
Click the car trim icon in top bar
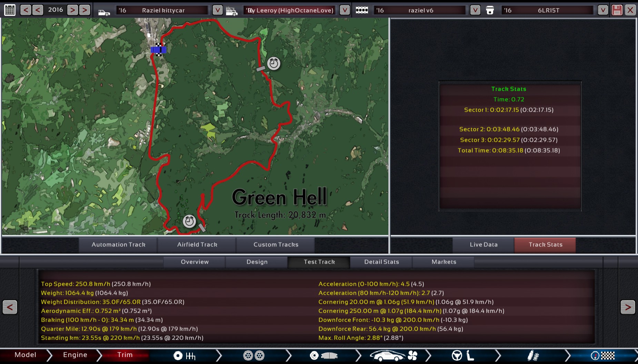(x=232, y=12)
